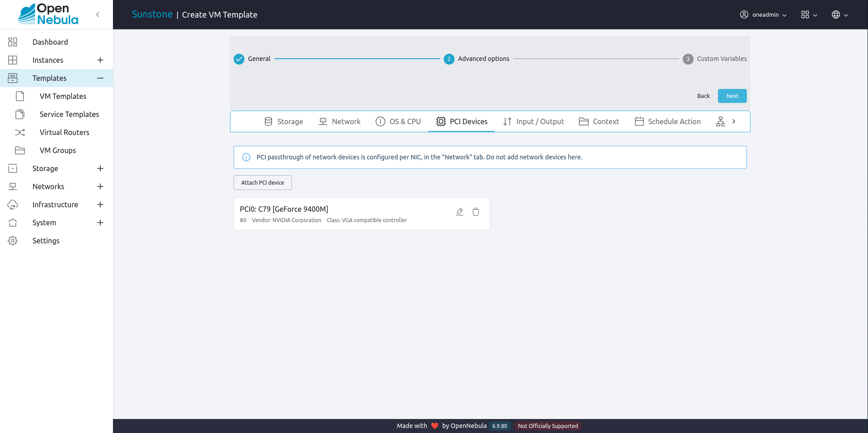Viewport: 868px width, 433px height.
Task: Open the view switcher grid dropdown
Action: tap(809, 14)
